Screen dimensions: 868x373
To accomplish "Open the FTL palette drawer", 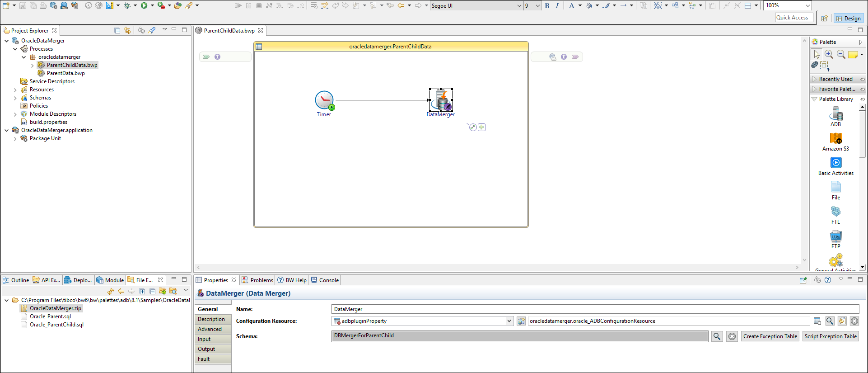I will point(836,215).
